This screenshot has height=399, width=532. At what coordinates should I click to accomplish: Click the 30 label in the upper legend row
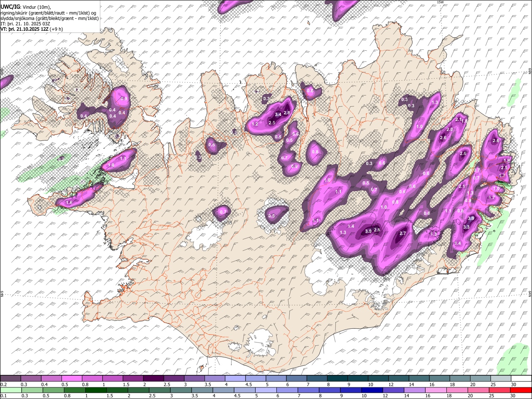point(513,384)
